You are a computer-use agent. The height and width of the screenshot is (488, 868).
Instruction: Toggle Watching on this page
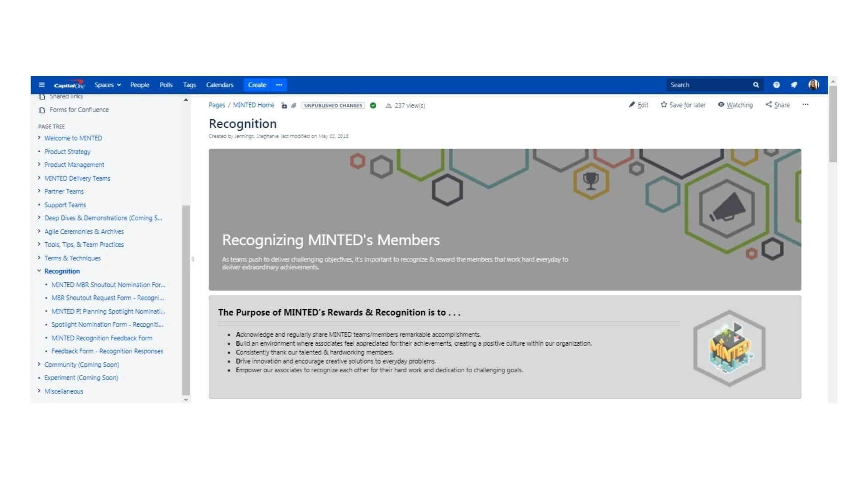735,105
